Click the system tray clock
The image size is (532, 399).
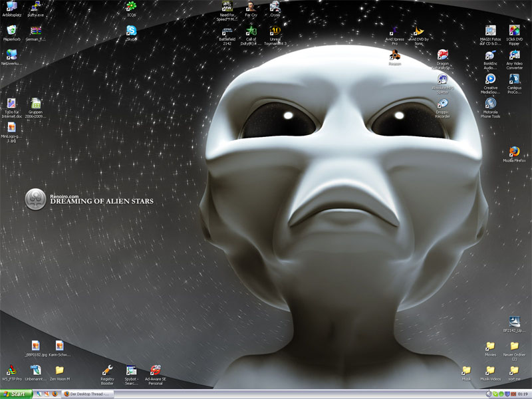(x=523, y=394)
